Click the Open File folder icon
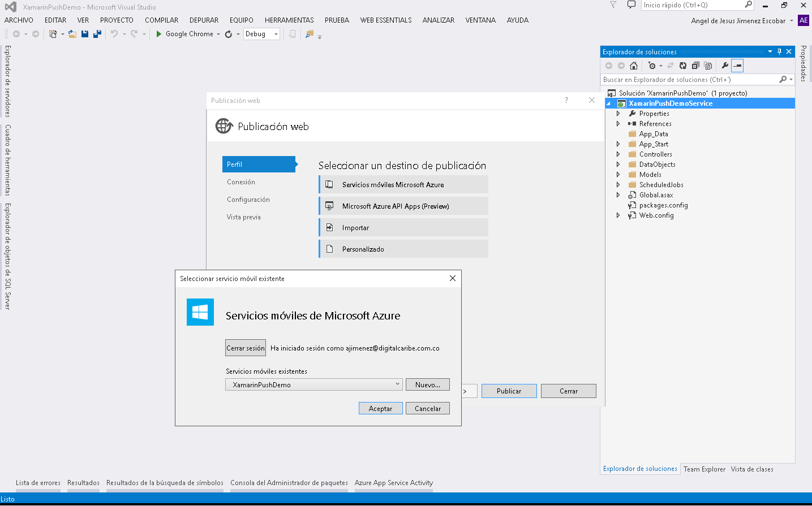The height and width of the screenshot is (506, 812). coord(72,34)
